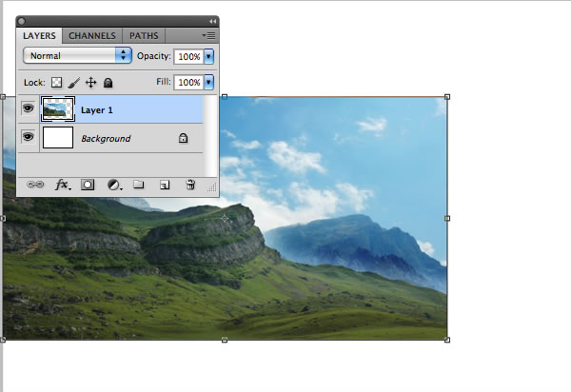Click the Opacity 100% input field
The image size is (571, 392).
tap(188, 56)
